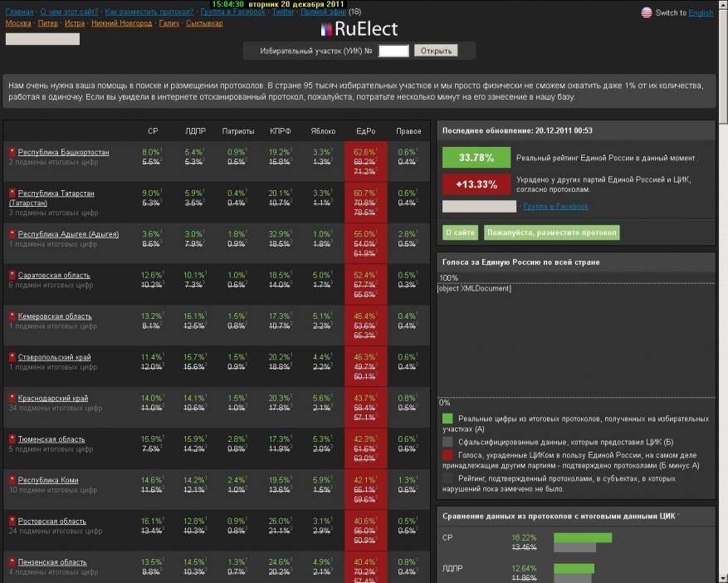Click the US flag language icon
The width and height of the screenshot is (728, 583).
pos(647,12)
